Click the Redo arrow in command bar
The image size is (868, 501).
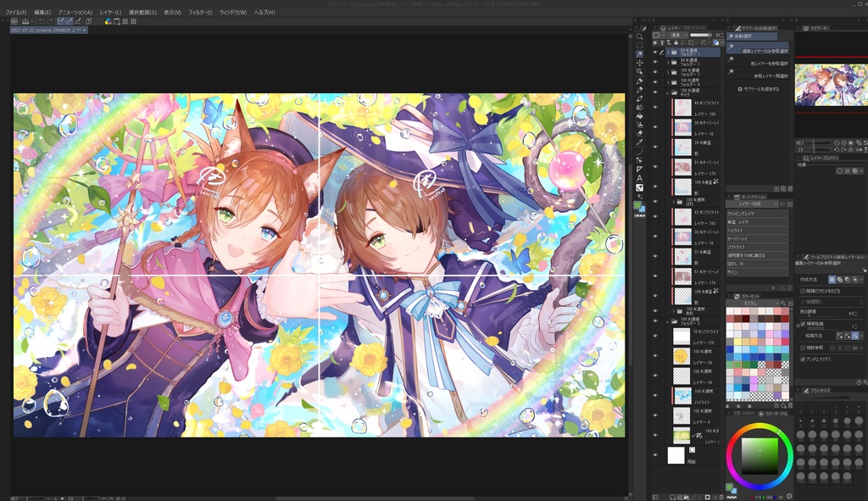[x=49, y=21]
